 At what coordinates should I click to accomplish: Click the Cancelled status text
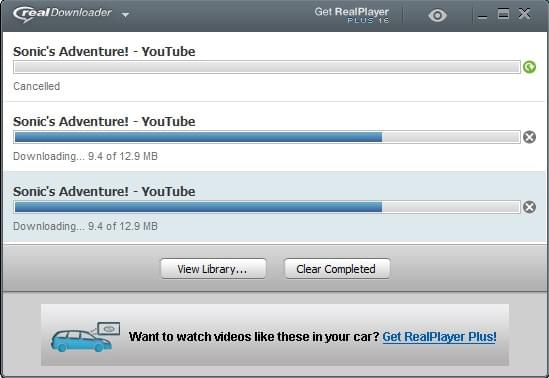point(36,86)
